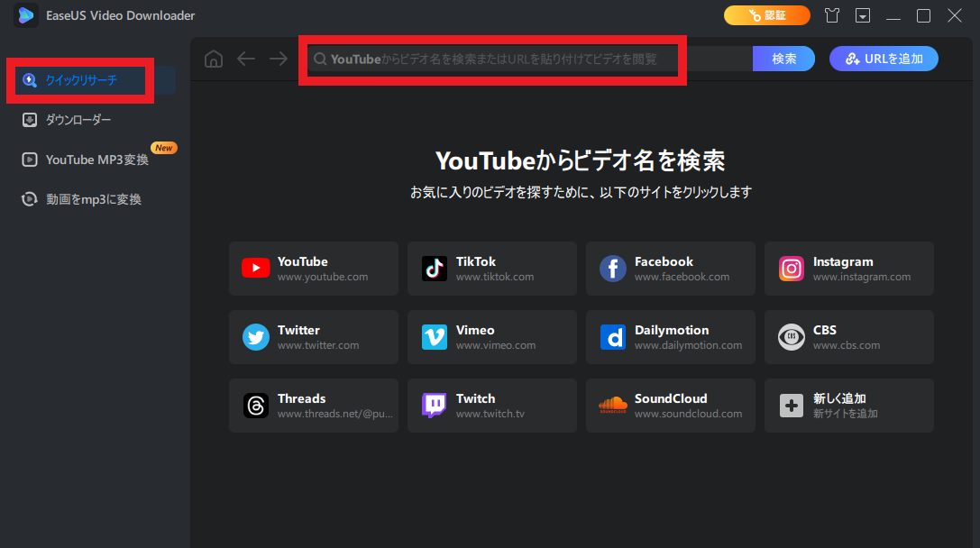980x548 pixels.
Task: Open the SoundCloud site card
Action: pyautogui.click(x=671, y=406)
